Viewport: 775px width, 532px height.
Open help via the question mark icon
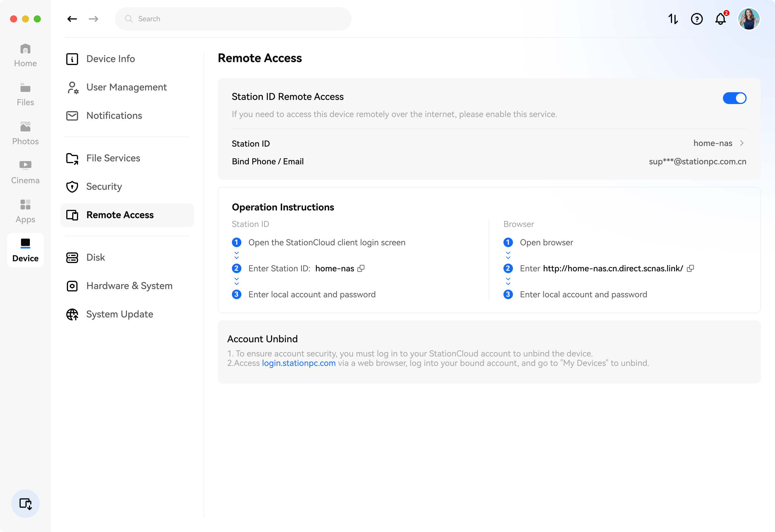(697, 19)
